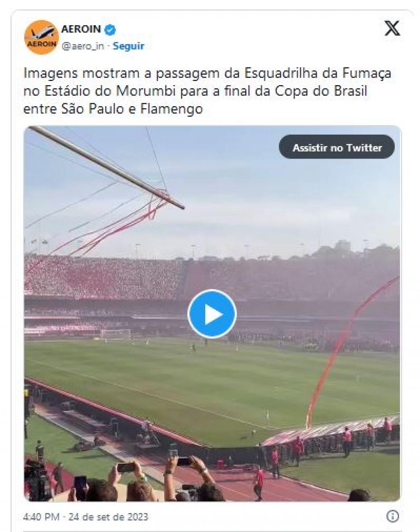
Task: Click the Seguir link to follow
Action: point(128,46)
